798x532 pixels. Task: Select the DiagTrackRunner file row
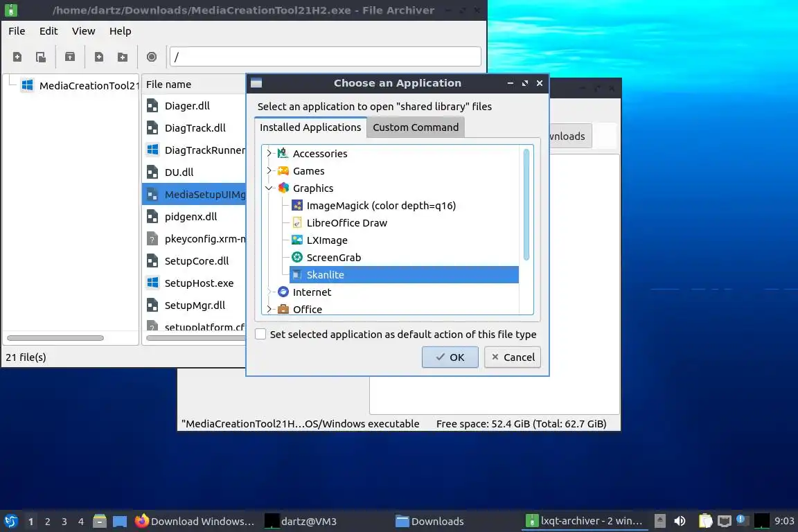click(x=194, y=150)
